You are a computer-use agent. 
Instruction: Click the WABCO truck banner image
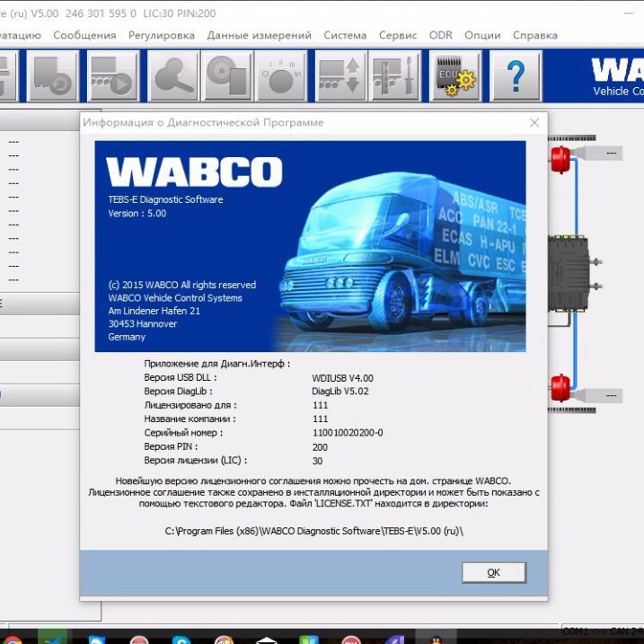[x=310, y=246]
